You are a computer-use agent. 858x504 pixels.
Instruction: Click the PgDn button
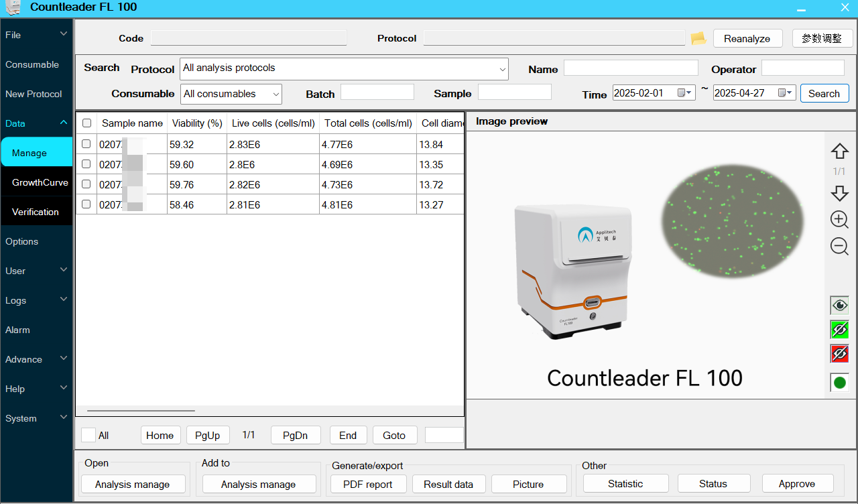pyautogui.click(x=296, y=435)
